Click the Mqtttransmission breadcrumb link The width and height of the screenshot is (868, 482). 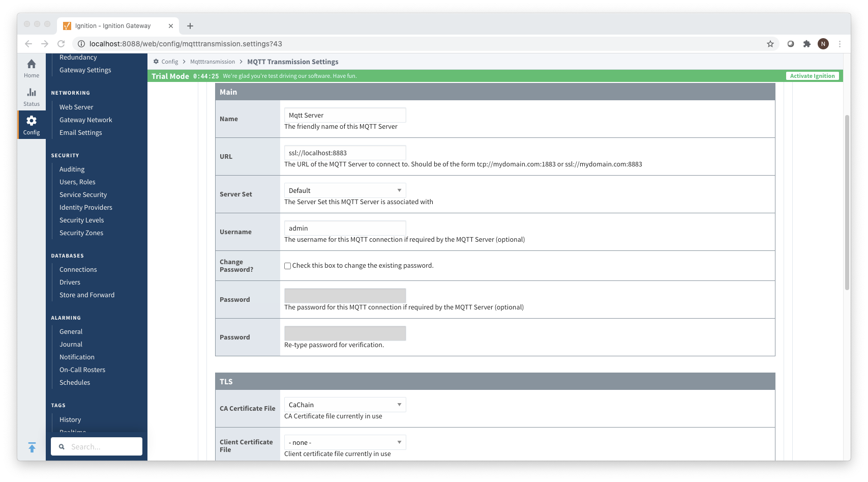pos(213,62)
